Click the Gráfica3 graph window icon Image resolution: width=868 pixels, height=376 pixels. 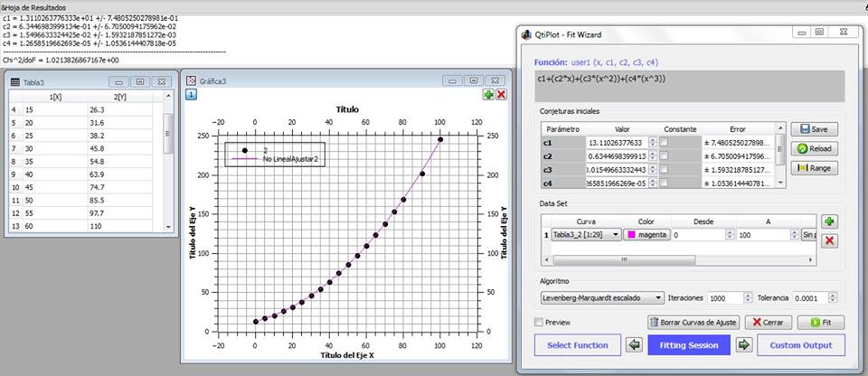pyautogui.click(x=192, y=80)
